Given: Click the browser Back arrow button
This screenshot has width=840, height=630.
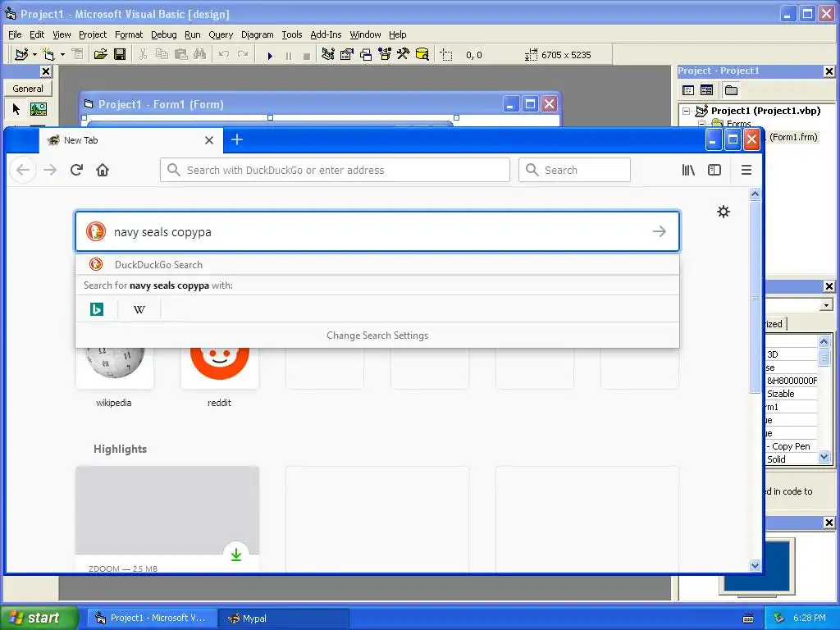Looking at the screenshot, I should click(x=23, y=171).
